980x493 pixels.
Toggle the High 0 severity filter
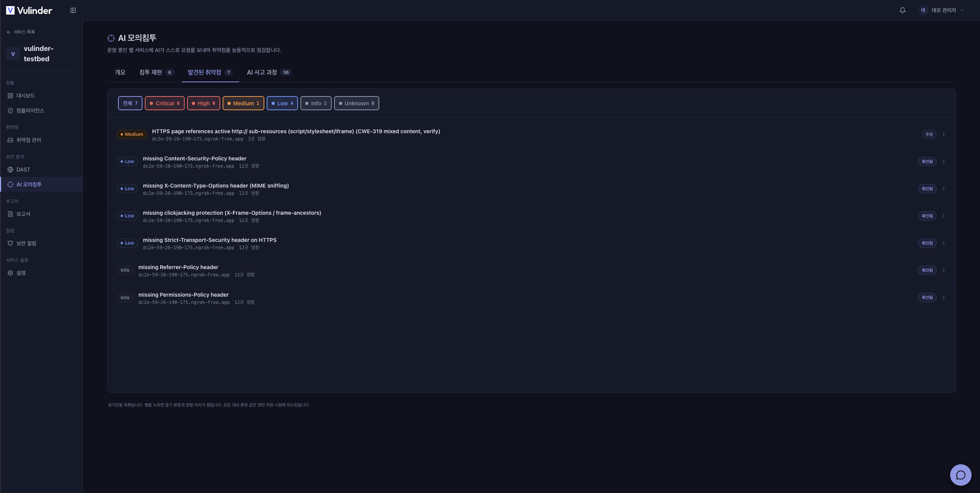tap(203, 103)
